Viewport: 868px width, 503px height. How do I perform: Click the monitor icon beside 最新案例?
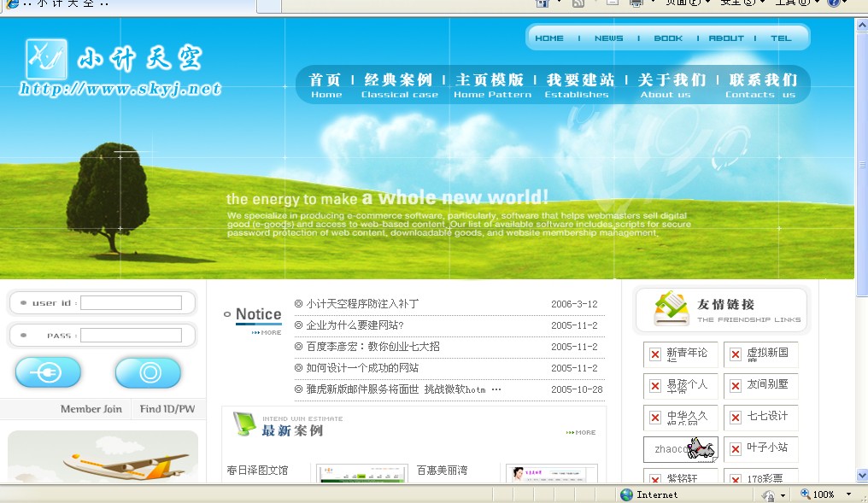pyautogui.click(x=244, y=424)
